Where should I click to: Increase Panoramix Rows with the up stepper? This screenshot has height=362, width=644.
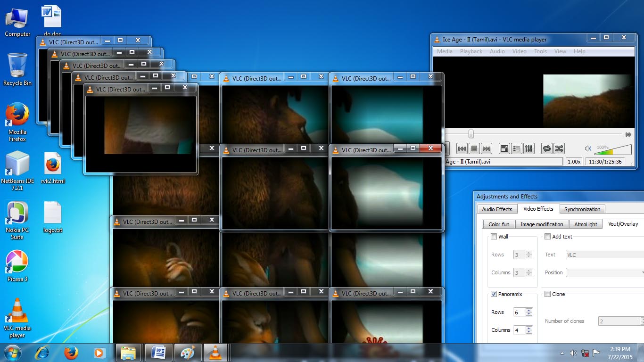point(529,310)
